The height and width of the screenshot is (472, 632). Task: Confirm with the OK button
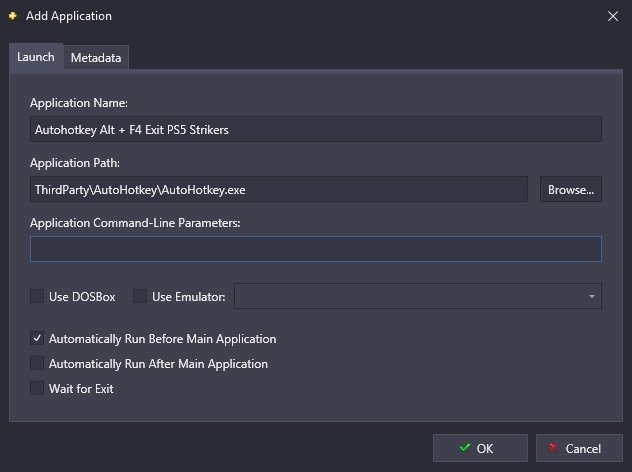coord(480,448)
